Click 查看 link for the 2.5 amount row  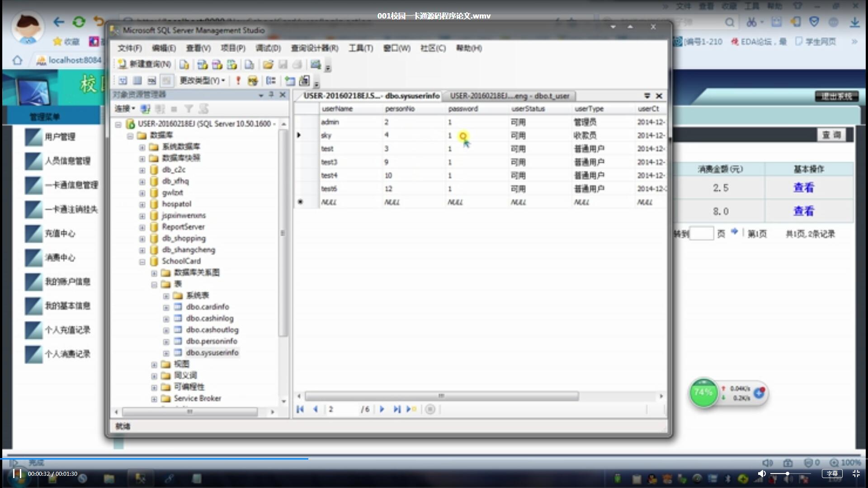(803, 188)
